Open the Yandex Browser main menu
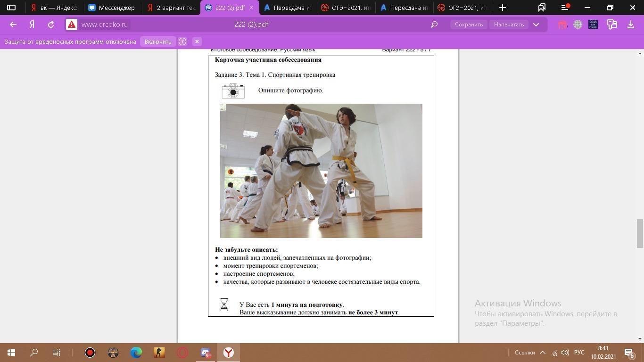Viewport: 644px width, 362px height. [565, 8]
